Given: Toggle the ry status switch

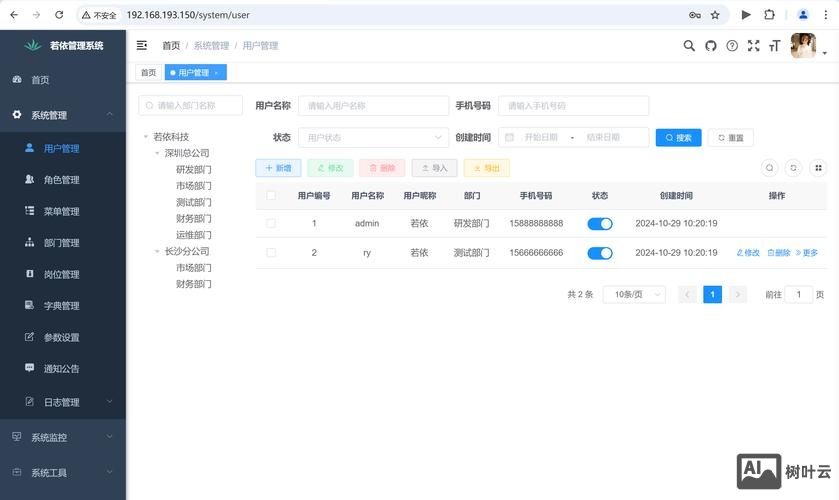Looking at the screenshot, I should tap(600, 253).
